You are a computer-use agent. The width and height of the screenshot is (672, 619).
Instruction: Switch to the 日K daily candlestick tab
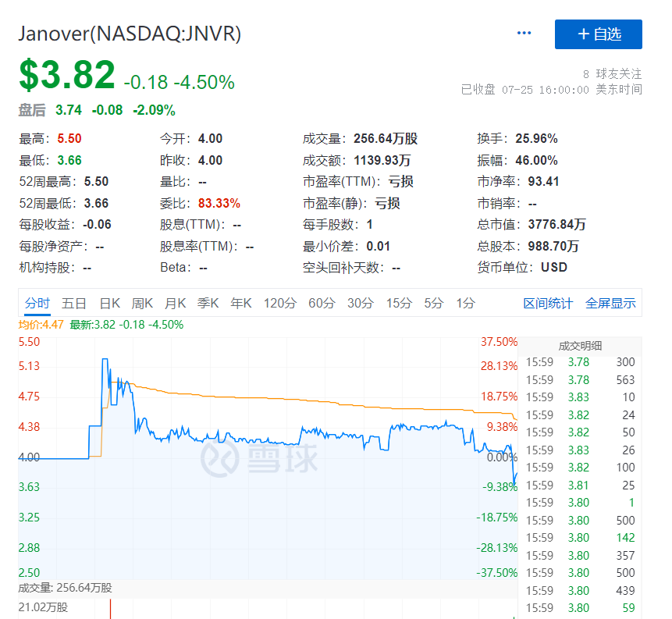[109, 304]
